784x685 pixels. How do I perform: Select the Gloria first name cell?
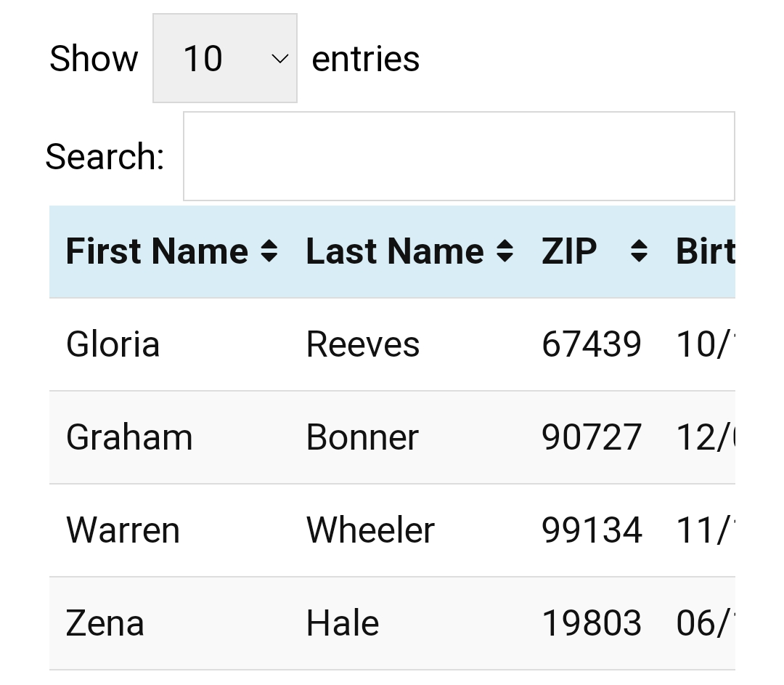click(x=113, y=344)
